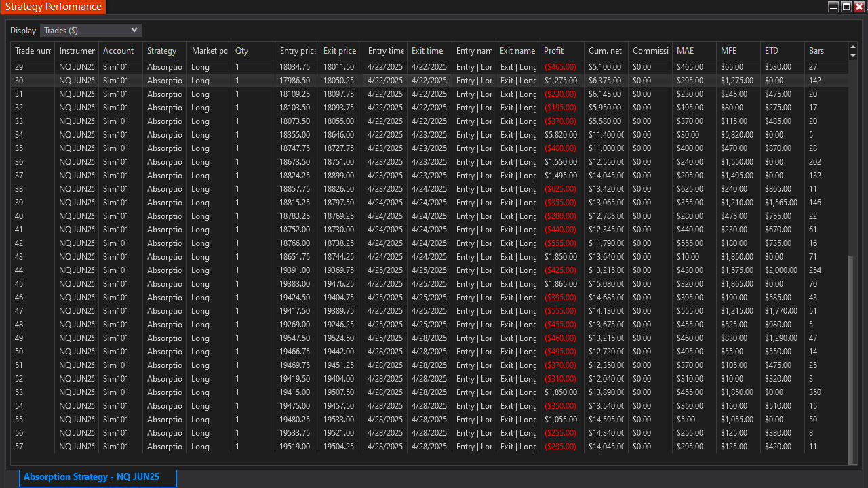The height and width of the screenshot is (488, 868).
Task: Click Sim101 account cell in trade 32
Action: [121, 108]
